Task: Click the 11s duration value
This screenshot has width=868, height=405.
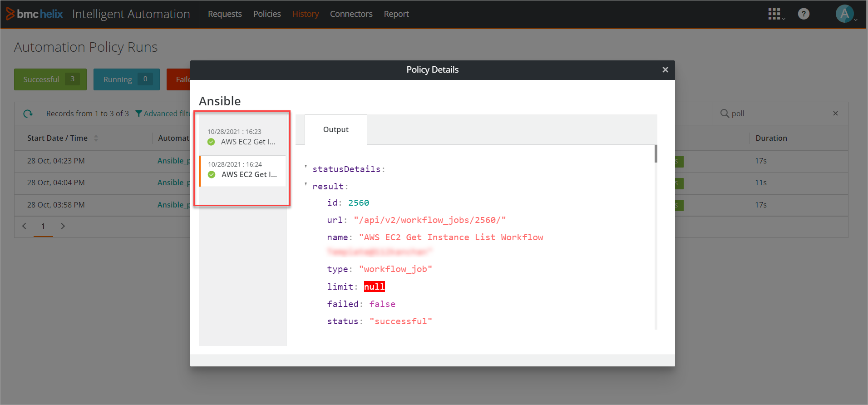Action: (x=761, y=183)
